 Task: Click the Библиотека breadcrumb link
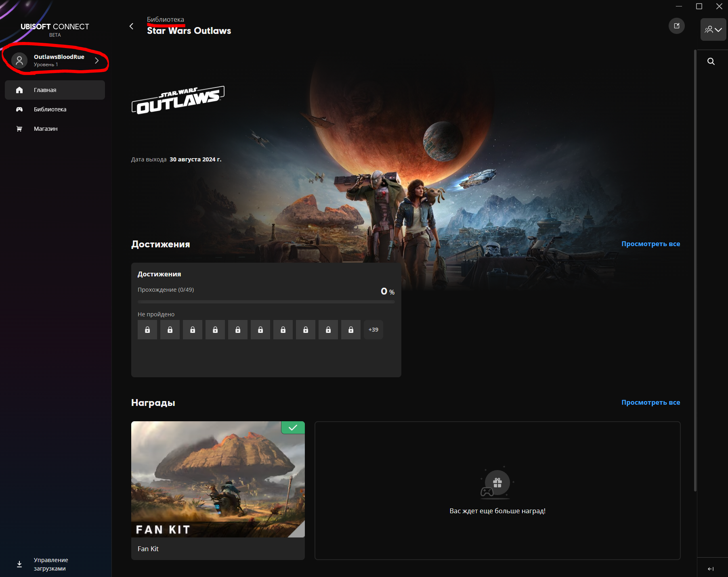pos(166,19)
